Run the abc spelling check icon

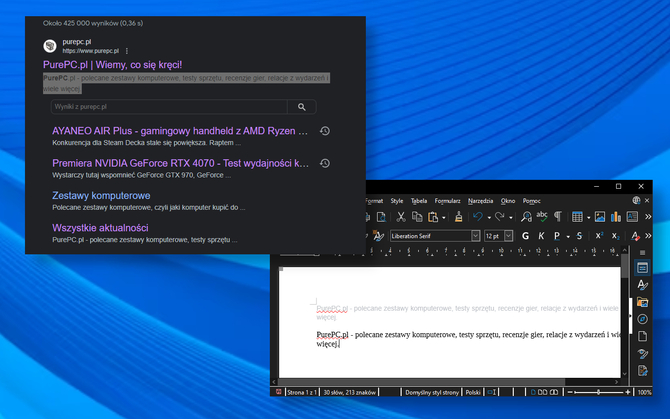pyautogui.click(x=542, y=217)
